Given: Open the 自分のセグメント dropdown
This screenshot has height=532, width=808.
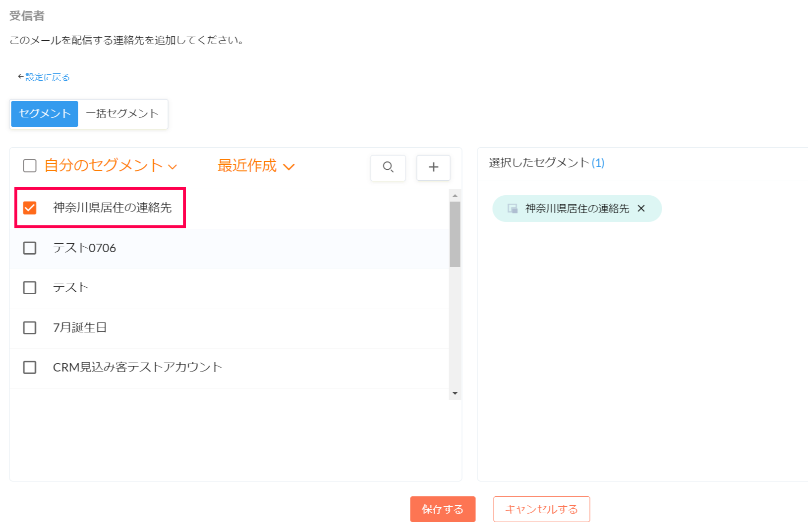Looking at the screenshot, I should [x=111, y=166].
